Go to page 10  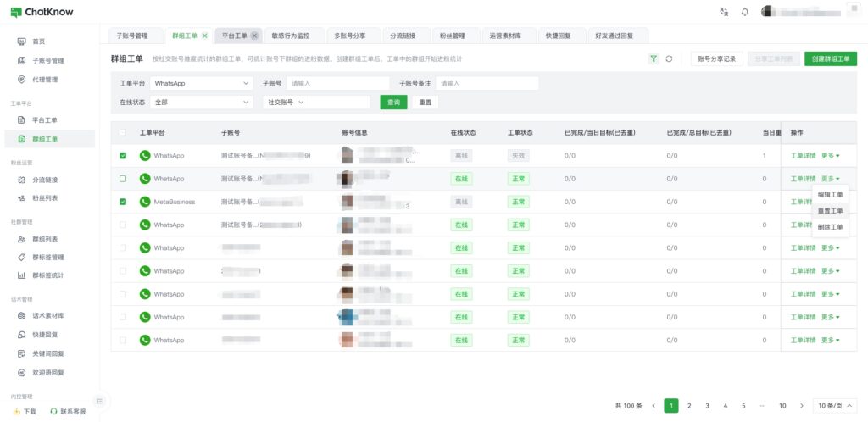782,406
